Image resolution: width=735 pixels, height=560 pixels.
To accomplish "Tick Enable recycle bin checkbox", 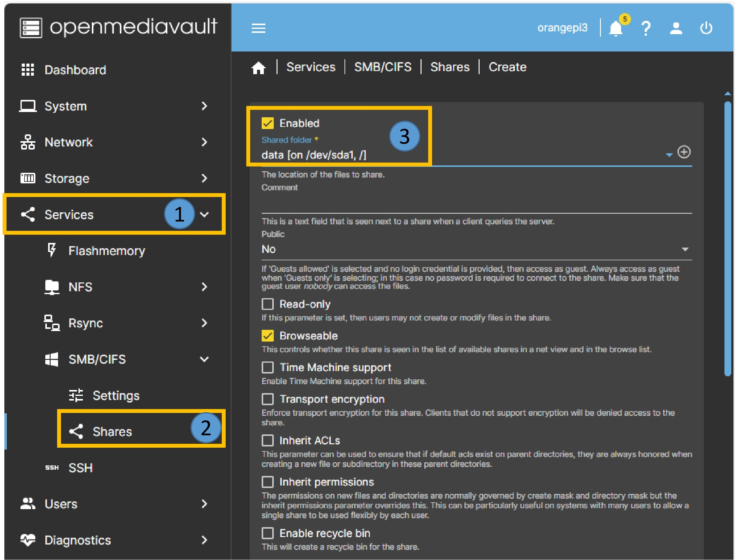I will coord(268,533).
